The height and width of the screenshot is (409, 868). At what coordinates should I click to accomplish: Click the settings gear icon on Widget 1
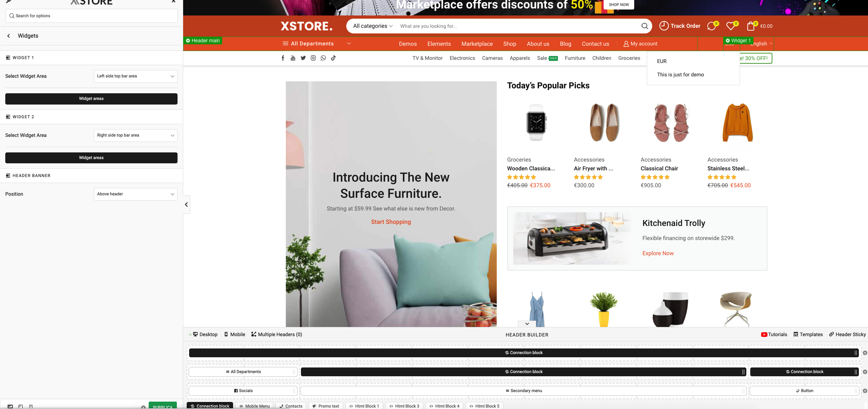click(x=728, y=40)
